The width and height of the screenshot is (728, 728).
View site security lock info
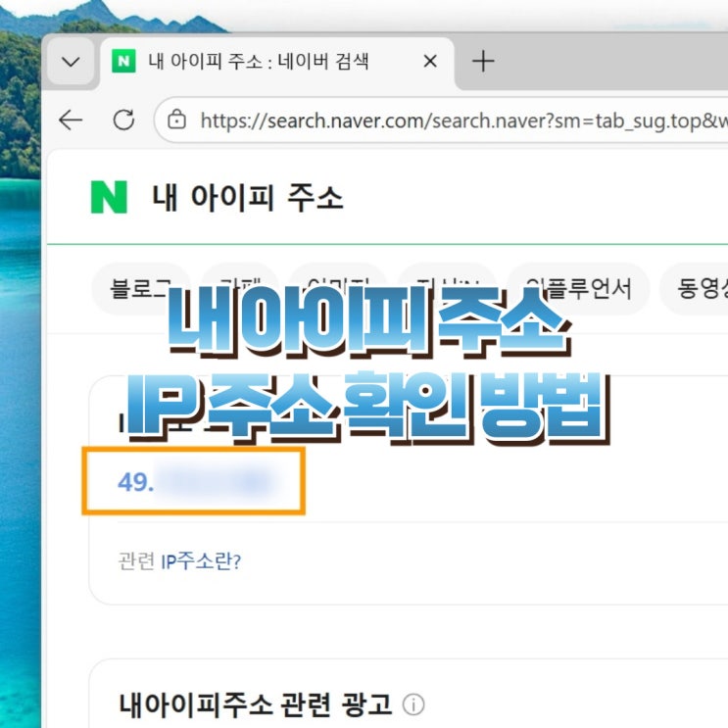tap(177, 120)
